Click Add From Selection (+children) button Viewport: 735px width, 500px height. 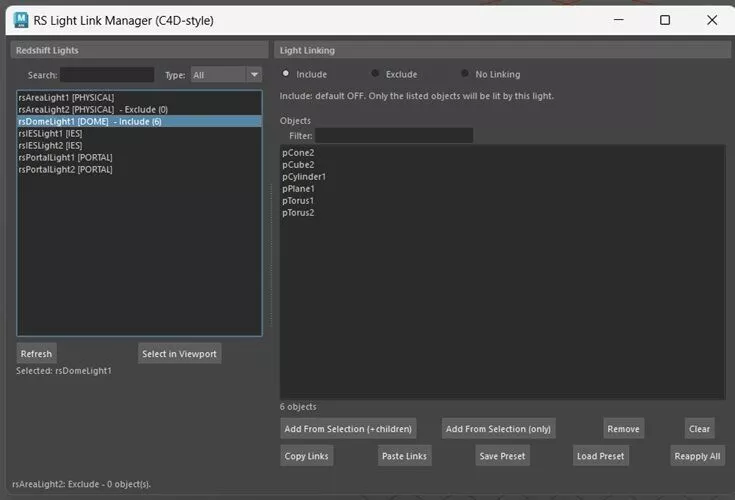348,429
